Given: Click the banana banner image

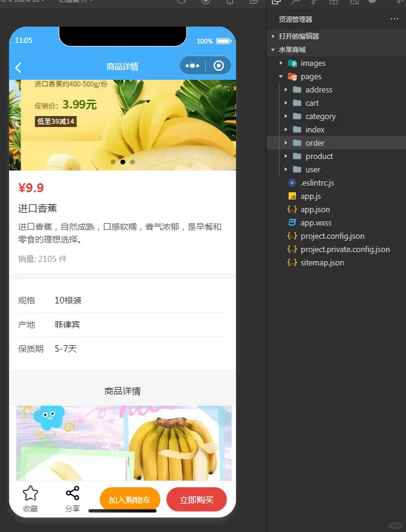Looking at the screenshot, I should (x=123, y=125).
